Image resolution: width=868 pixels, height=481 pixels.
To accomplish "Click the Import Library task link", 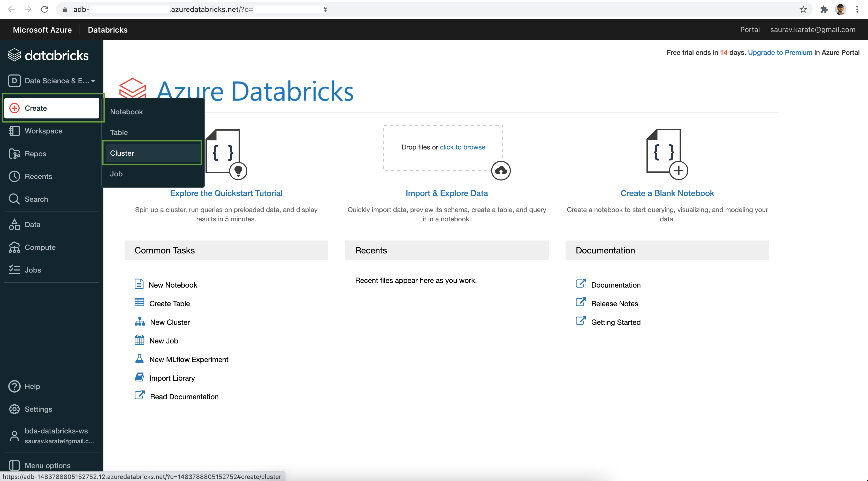I will pyautogui.click(x=172, y=378).
